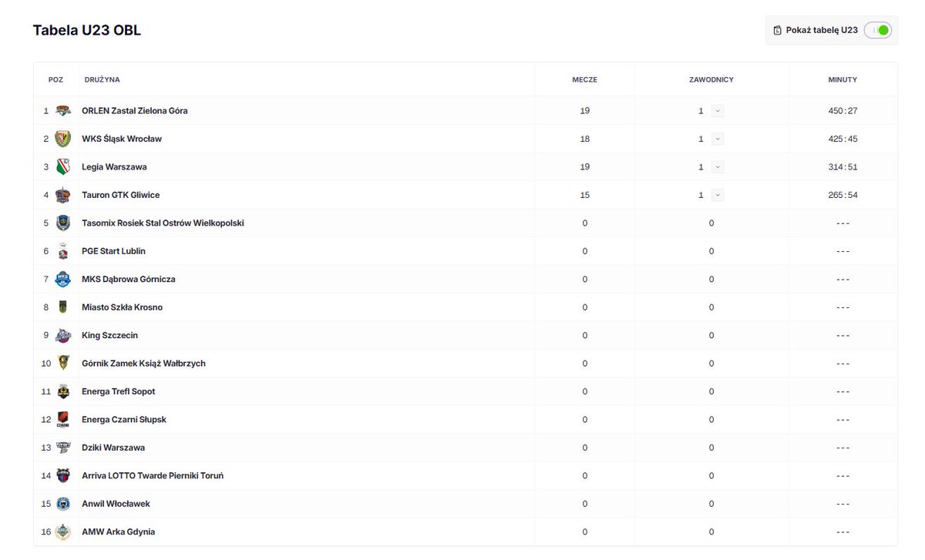Image resolution: width=925 pixels, height=560 pixels.
Task: Sort table by DRUŻYNA column header
Action: (x=102, y=80)
